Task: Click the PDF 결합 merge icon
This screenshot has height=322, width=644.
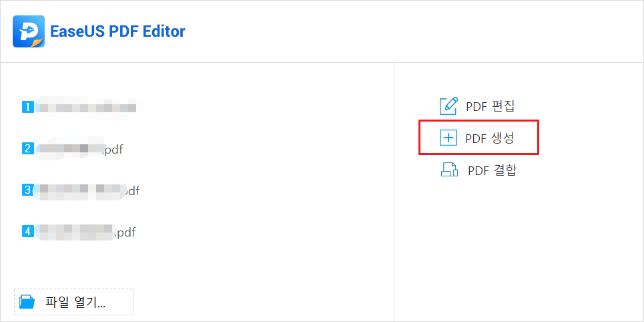Action: (x=449, y=170)
